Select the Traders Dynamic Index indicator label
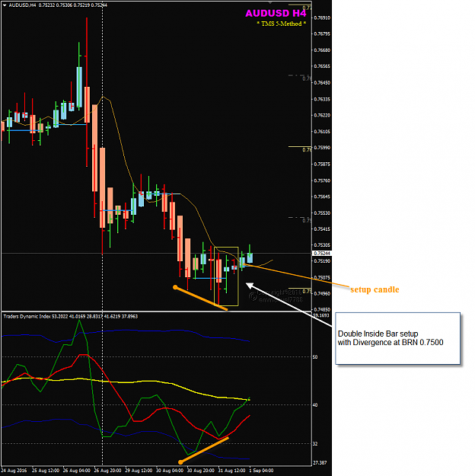 [x=71, y=317]
